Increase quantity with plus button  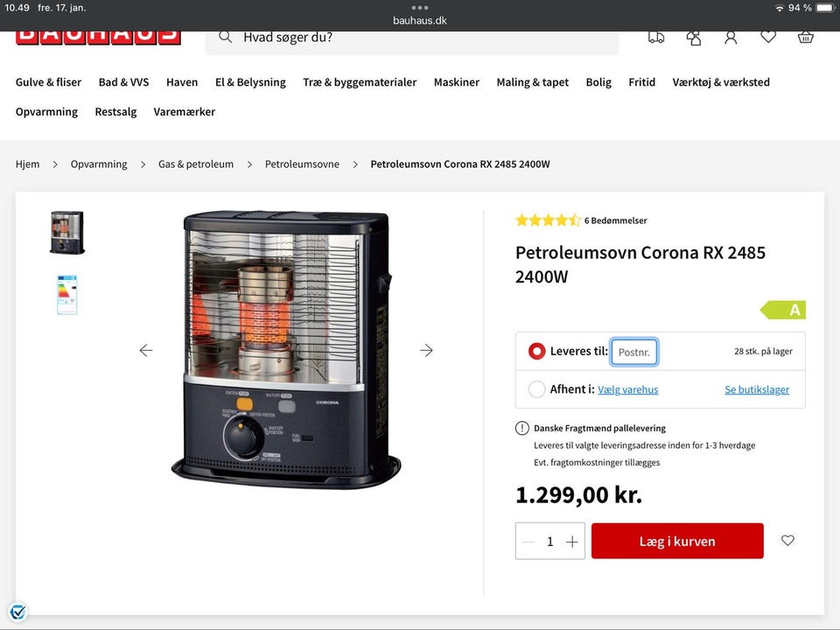click(x=572, y=542)
